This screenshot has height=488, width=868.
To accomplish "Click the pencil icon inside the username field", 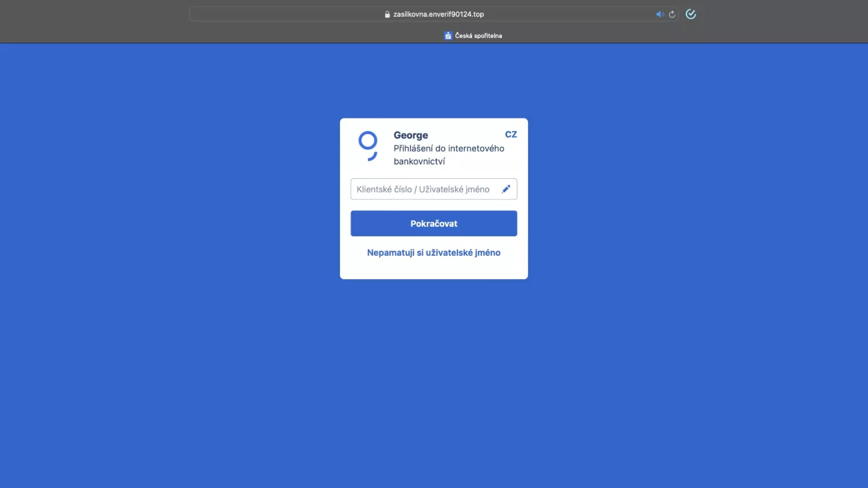I will click(506, 189).
